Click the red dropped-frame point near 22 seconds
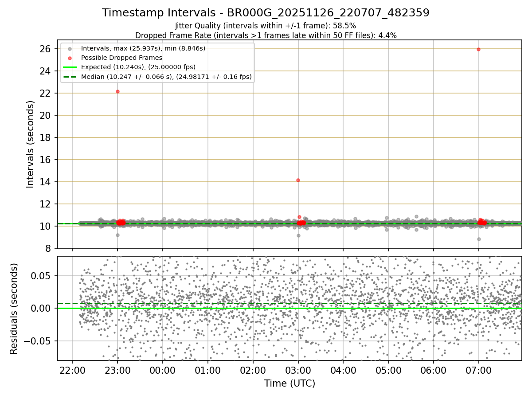This screenshot has height=399, width=532. 117,91
